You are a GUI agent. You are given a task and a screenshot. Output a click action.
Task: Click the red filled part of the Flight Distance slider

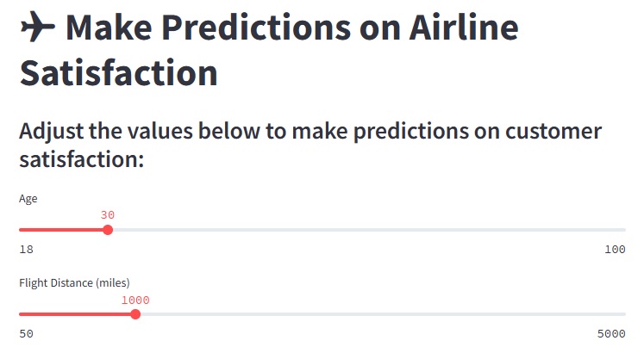(76, 314)
